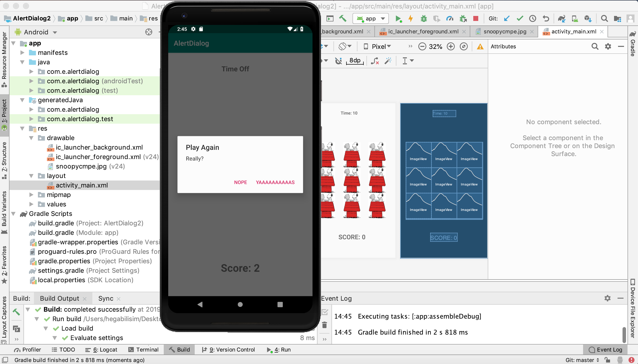
Task: Click the Search Everywhere magnifier icon
Action: point(604,18)
